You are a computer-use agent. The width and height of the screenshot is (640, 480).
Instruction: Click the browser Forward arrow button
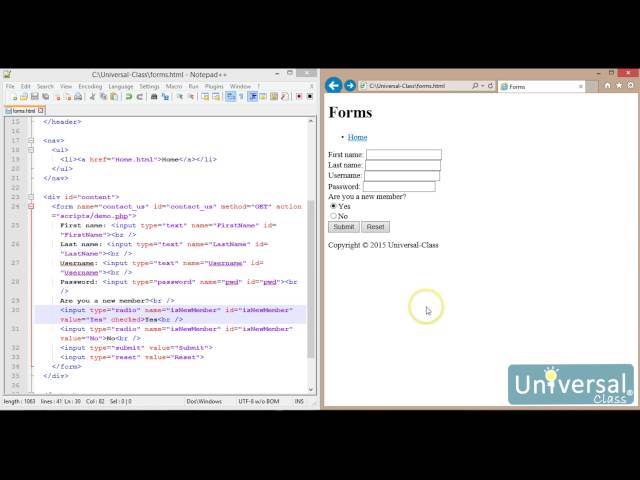[350, 85]
